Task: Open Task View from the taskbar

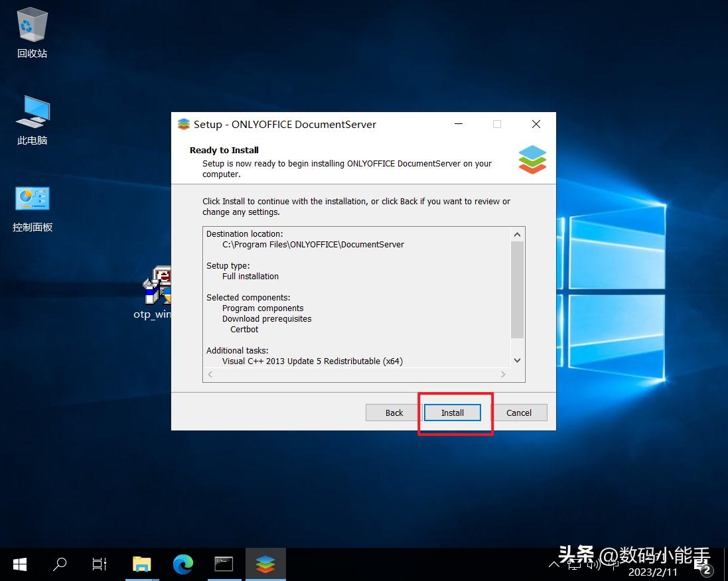Action: tap(100, 564)
